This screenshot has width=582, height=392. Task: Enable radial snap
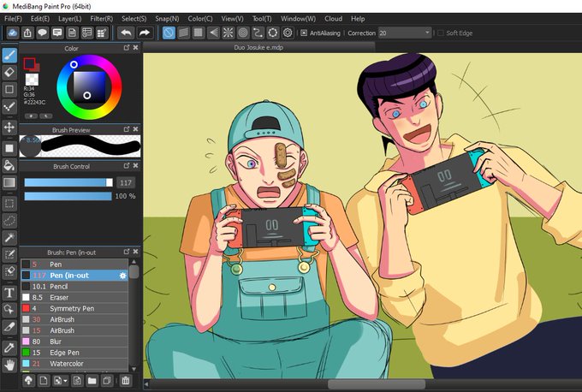[229, 33]
